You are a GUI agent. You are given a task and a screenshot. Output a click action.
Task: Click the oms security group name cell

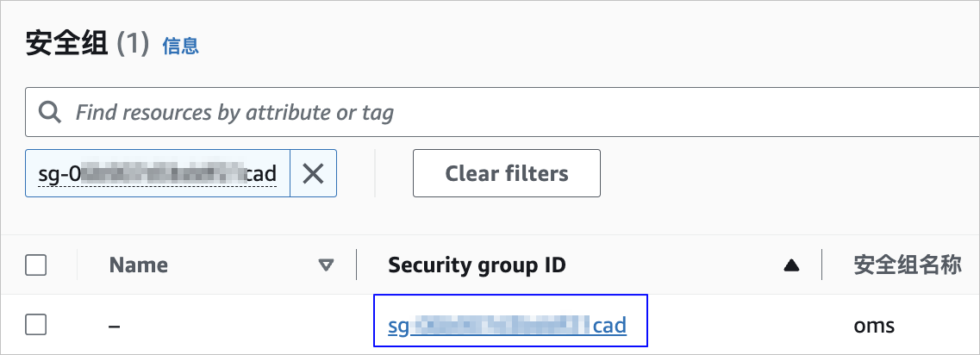pos(874,326)
